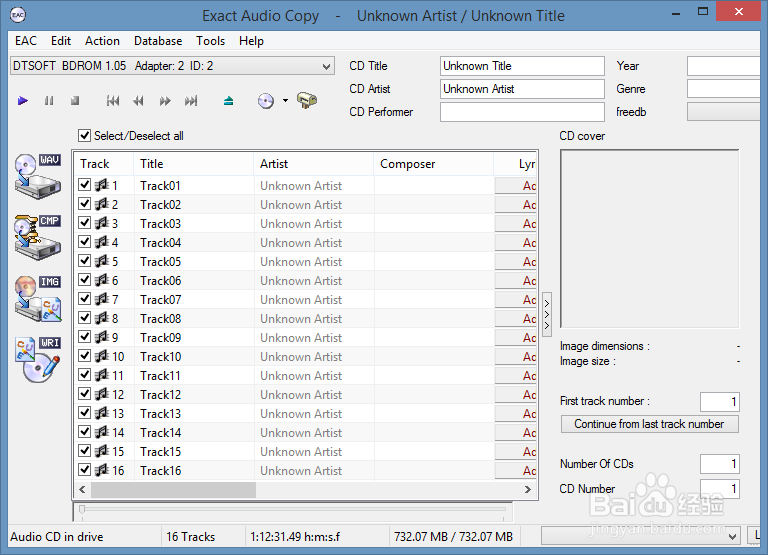Open the metadata provider dropdown arrow
Viewport: 768px width, 555px height.
pos(285,101)
